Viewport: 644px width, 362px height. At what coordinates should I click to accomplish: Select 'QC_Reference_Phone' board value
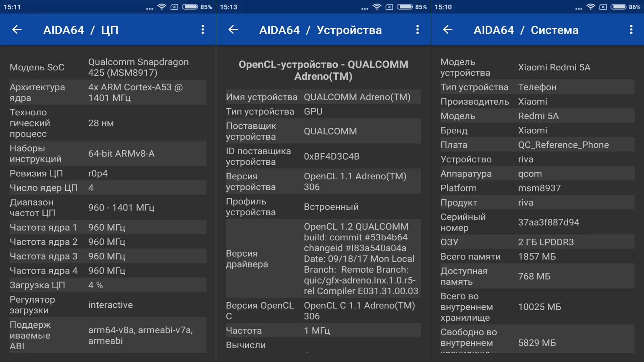563,145
